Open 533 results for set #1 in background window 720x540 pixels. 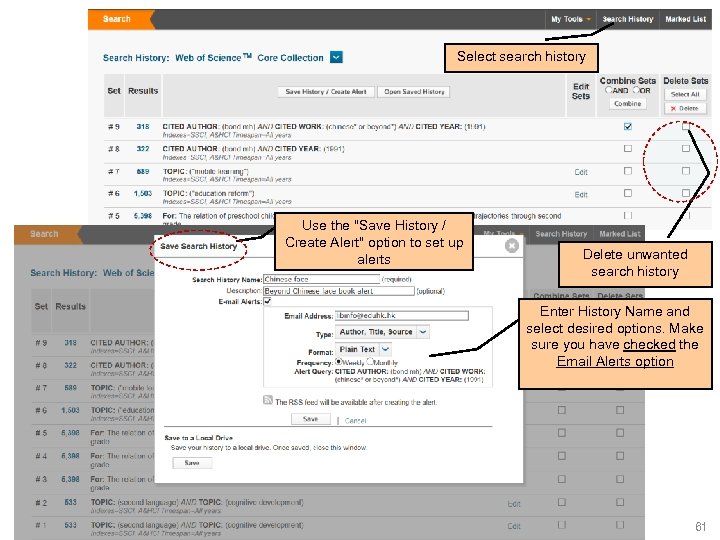point(70,525)
